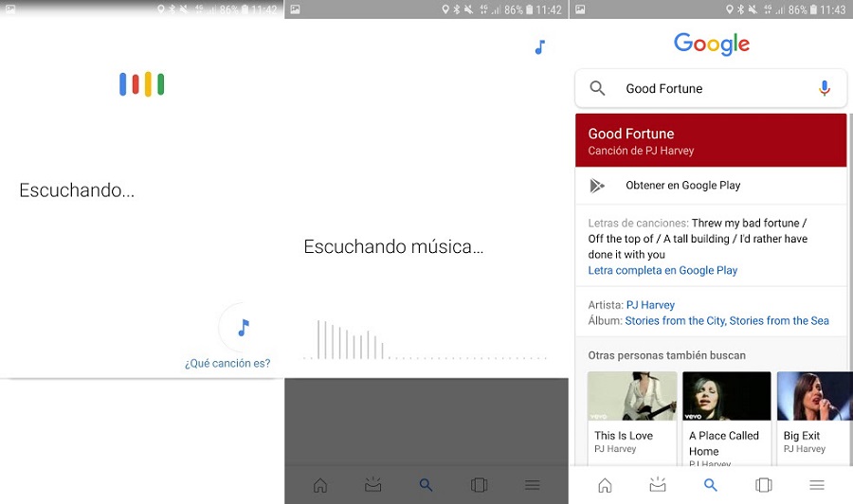Open the hamburger menu tab below the search results

[816, 485]
